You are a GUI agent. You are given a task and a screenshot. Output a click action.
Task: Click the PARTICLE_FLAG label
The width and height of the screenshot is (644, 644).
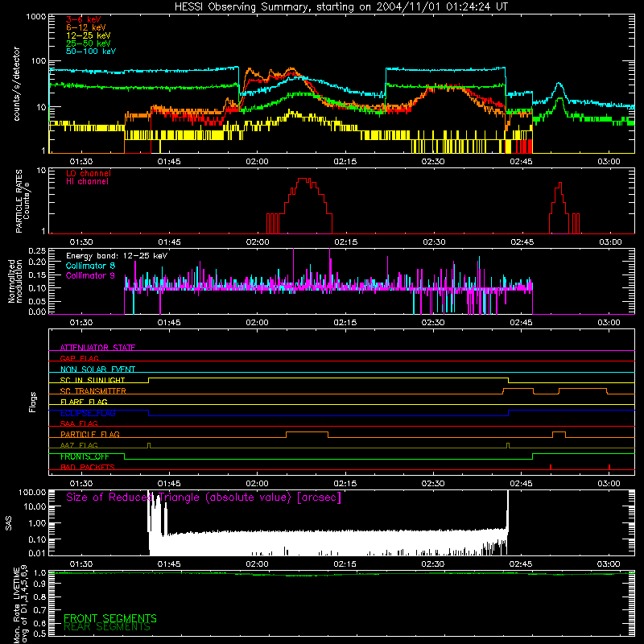click(90, 435)
